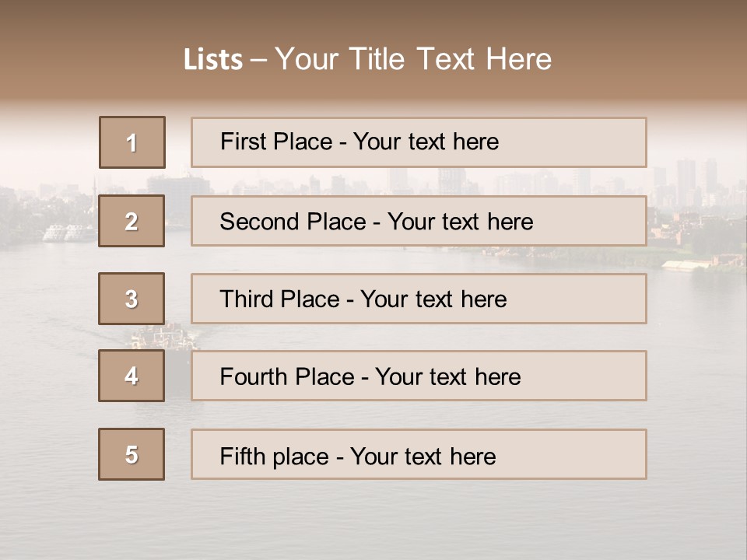Click the number 1 box

(x=132, y=142)
